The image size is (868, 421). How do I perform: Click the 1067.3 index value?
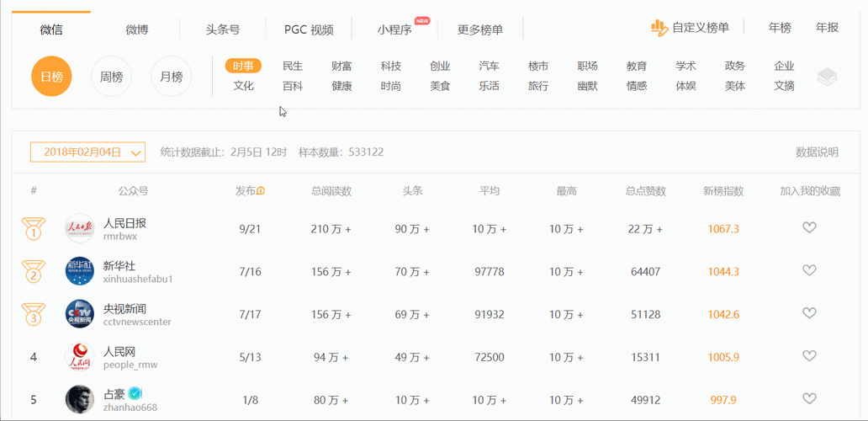click(x=723, y=229)
